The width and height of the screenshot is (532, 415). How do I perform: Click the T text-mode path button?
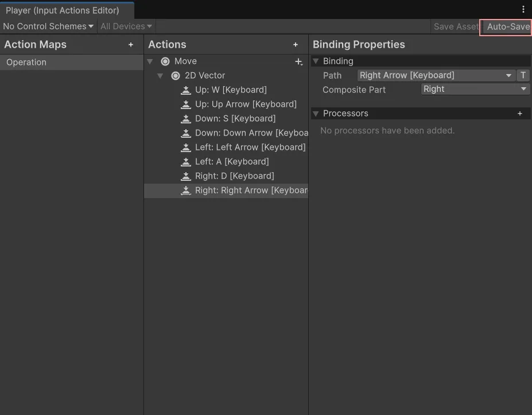523,75
